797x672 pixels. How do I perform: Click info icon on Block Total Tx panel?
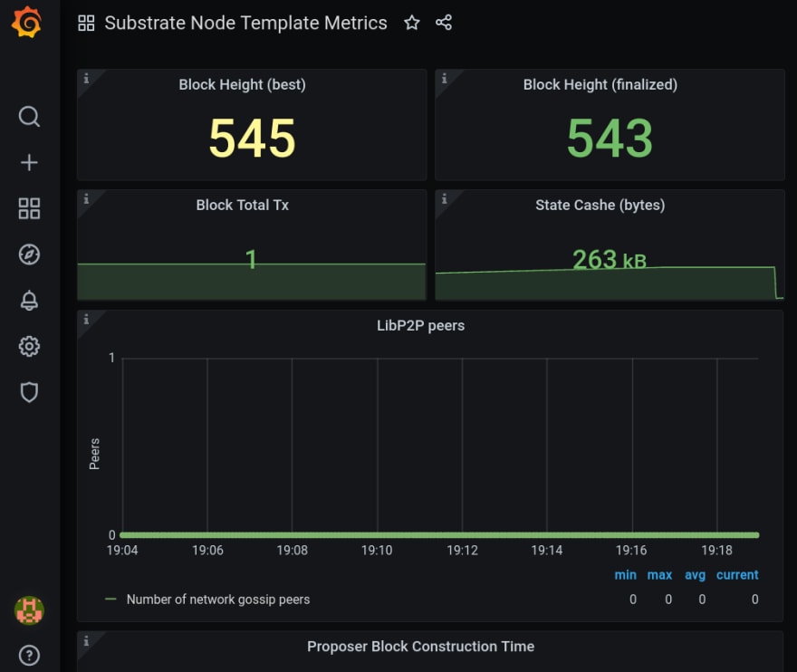[86, 198]
